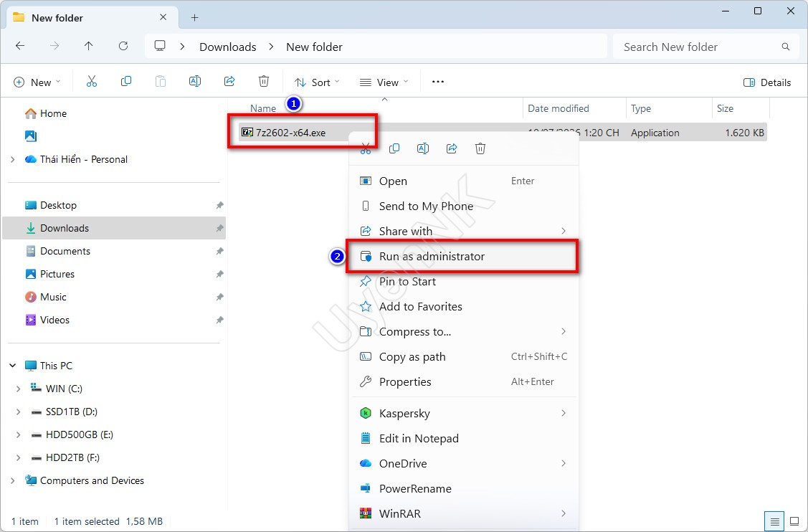Expand the SSD1TB (D:) drive

click(x=19, y=412)
